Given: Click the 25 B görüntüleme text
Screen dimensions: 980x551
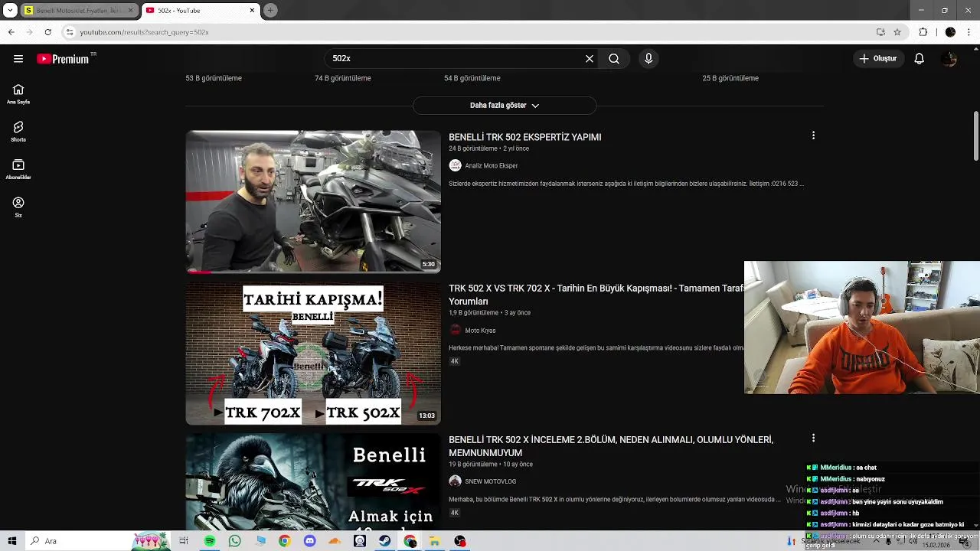Looking at the screenshot, I should click(730, 78).
